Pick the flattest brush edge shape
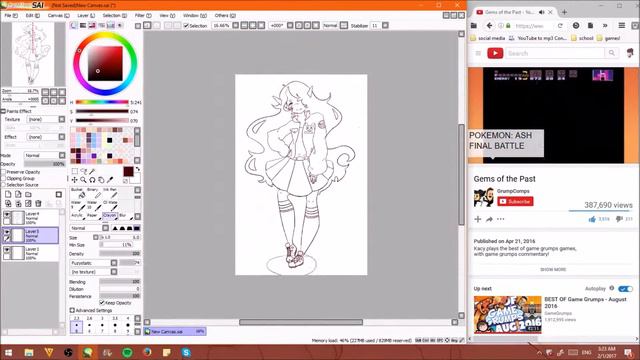This screenshot has height=360, width=640. [x=137, y=228]
